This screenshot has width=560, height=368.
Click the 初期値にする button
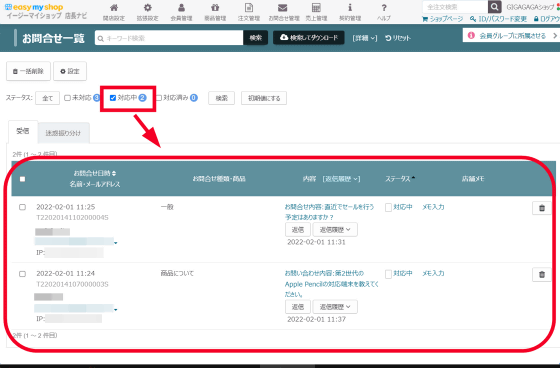pyautogui.click(x=264, y=98)
